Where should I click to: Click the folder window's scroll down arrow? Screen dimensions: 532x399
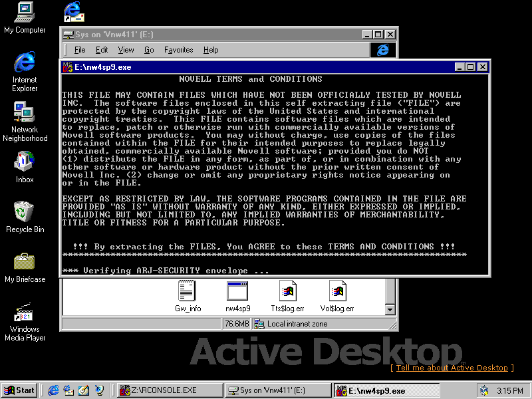point(390,309)
